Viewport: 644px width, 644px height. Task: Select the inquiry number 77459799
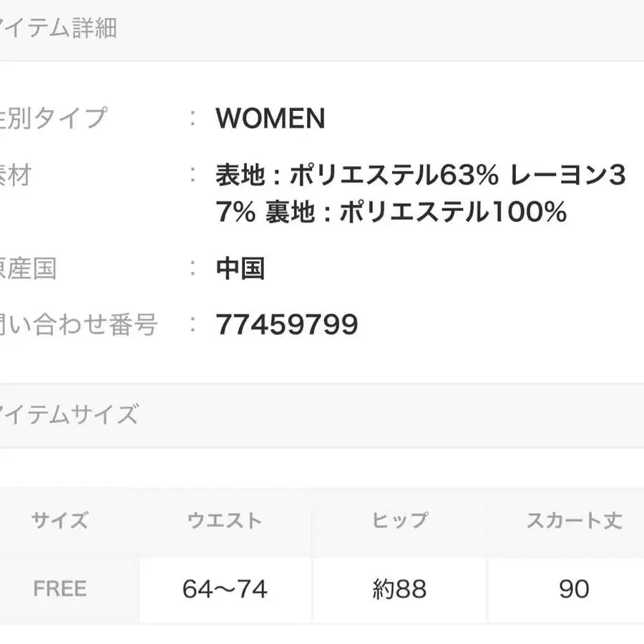pos(286,325)
